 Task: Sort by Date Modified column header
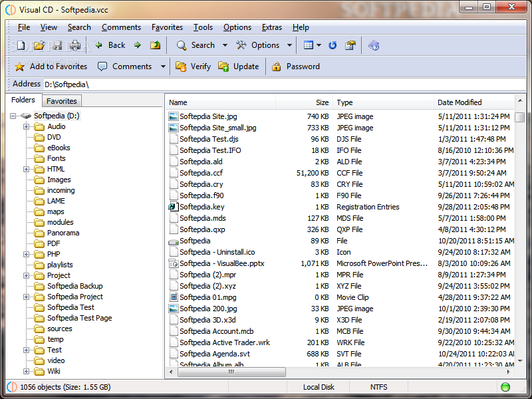pyautogui.click(x=474, y=102)
